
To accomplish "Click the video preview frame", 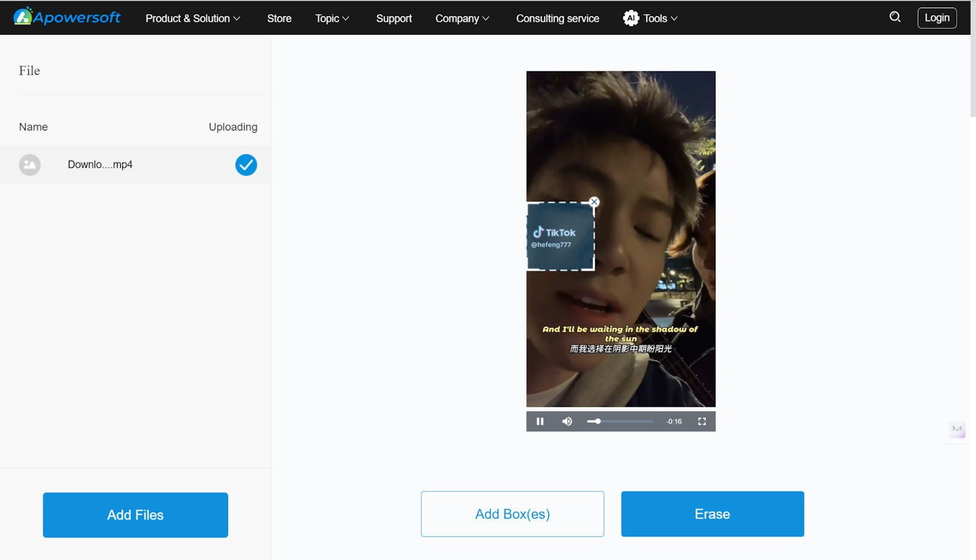I will click(x=621, y=239).
